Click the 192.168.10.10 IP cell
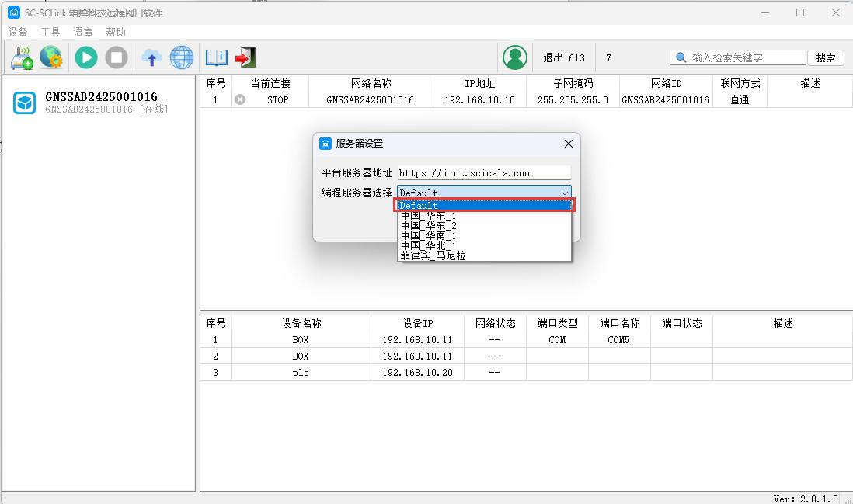 [x=480, y=100]
